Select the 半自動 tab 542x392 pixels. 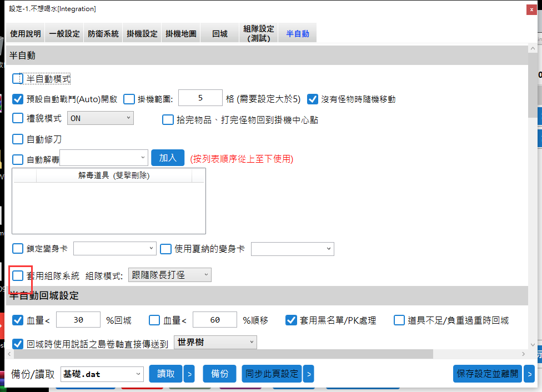(298, 33)
